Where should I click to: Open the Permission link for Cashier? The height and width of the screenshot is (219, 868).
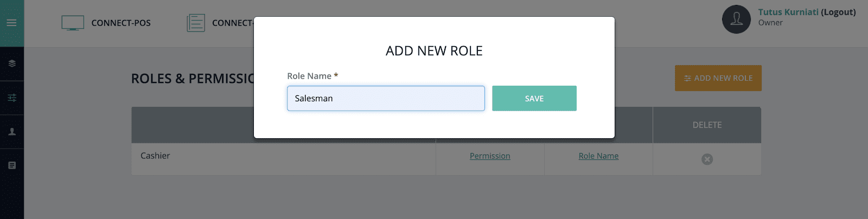click(x=490, y=156)
